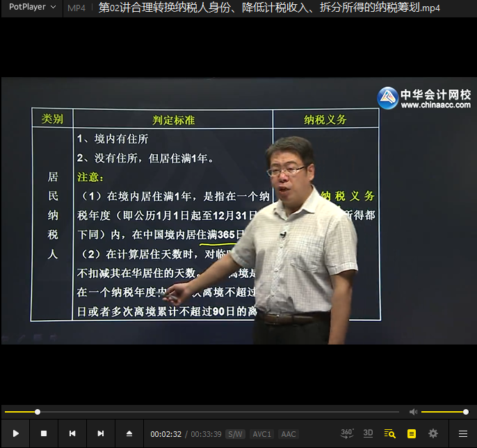Image resolution: width=477 pixels, height=448 pixels.
Task: Start video playback with Play button
Action: [x=15, y=433]
